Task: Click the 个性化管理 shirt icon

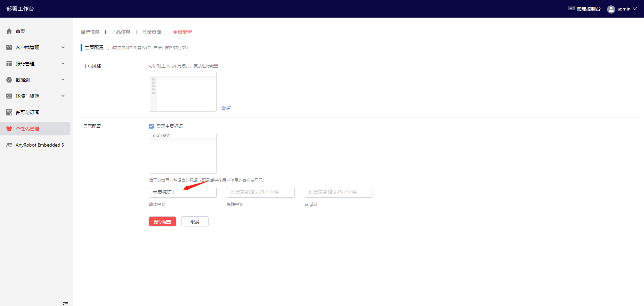Action: pyautogui.click(x=9, y=129)
